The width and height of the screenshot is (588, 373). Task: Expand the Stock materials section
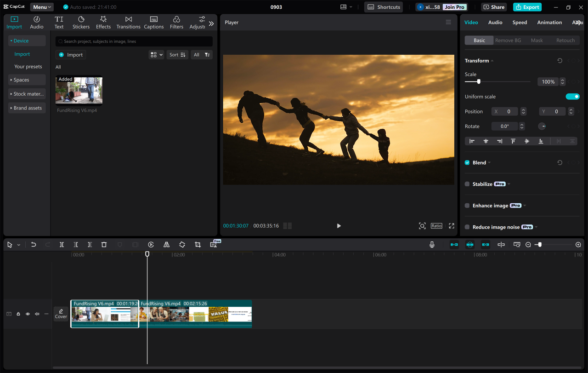click(27, 93)
